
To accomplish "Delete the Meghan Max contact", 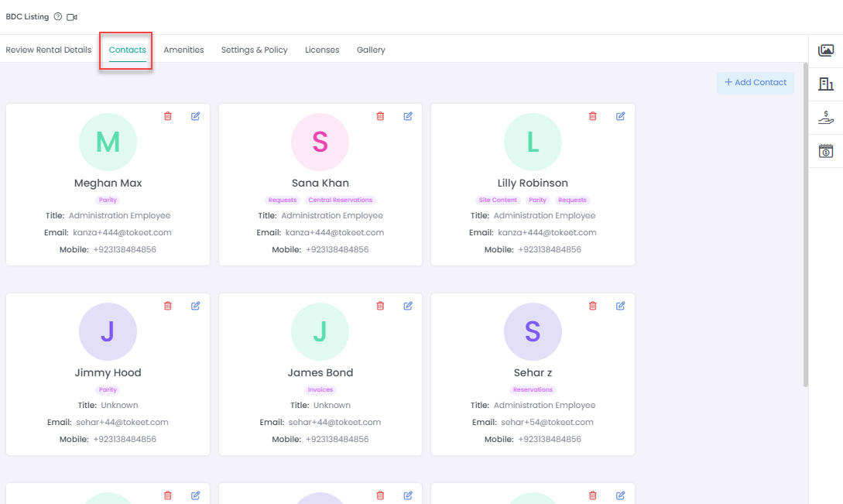I will (x=168, y=116).
